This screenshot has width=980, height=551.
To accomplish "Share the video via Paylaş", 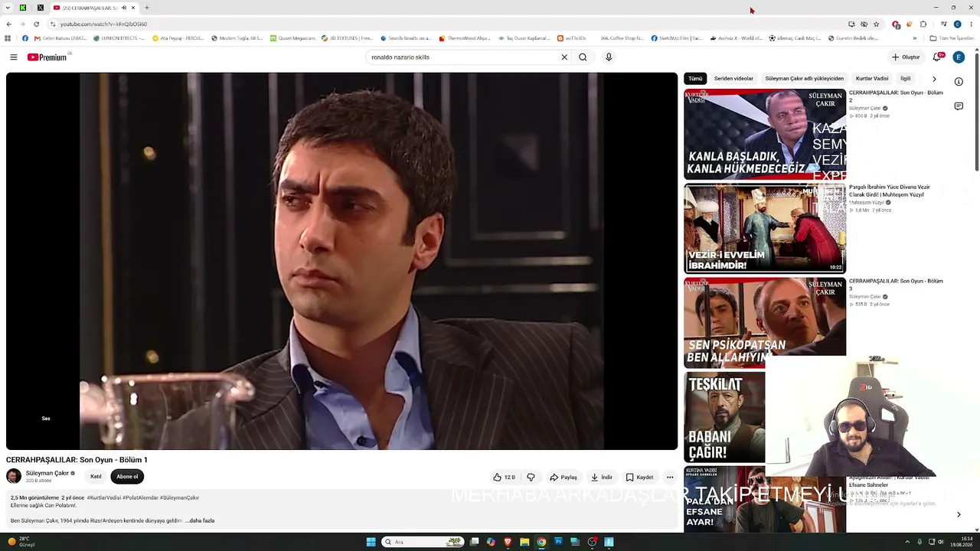I will [x=563, y=477].
